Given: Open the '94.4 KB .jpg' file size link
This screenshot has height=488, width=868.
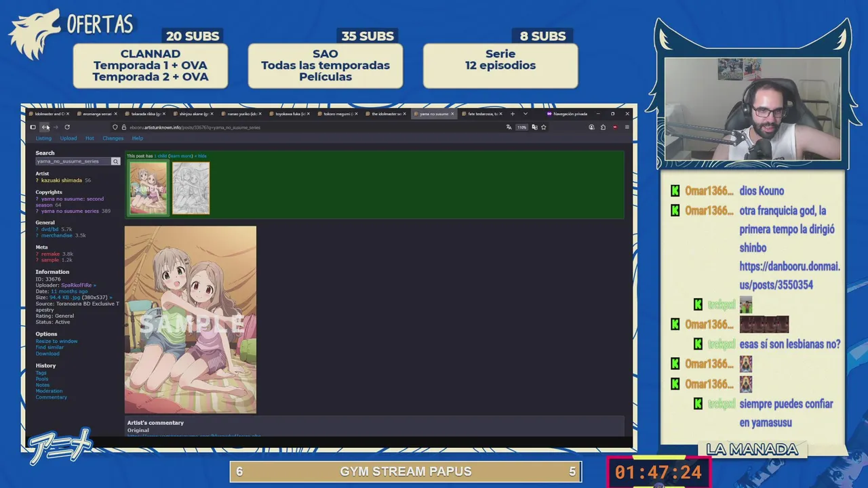Looking at the screenshot, I should pyautogui.click(x=65, y=297).
